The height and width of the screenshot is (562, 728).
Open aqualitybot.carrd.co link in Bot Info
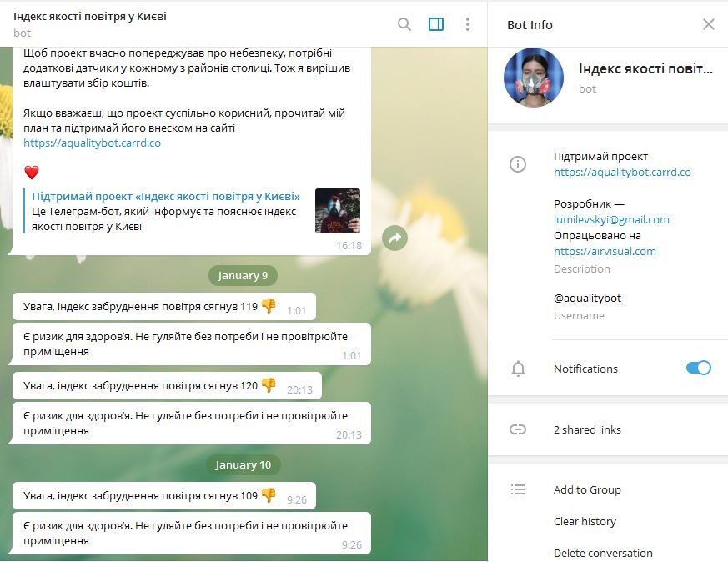(x=622, y=172)
